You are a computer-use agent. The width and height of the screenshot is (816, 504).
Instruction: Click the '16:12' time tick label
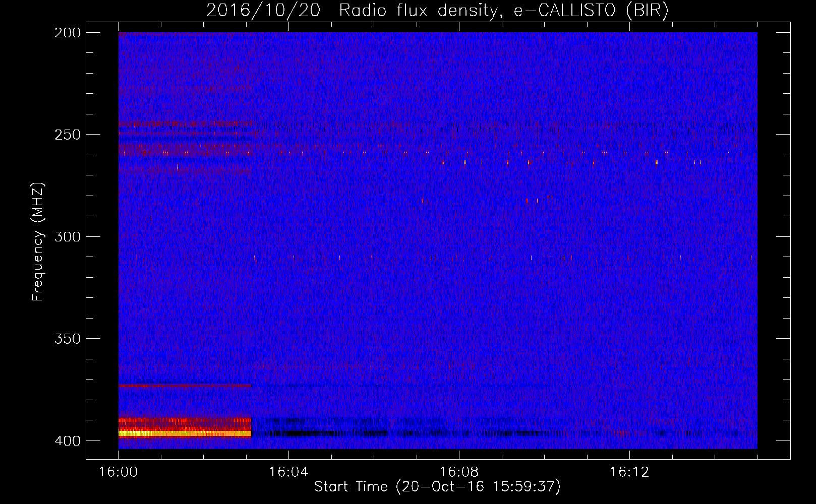click(629, 472)
